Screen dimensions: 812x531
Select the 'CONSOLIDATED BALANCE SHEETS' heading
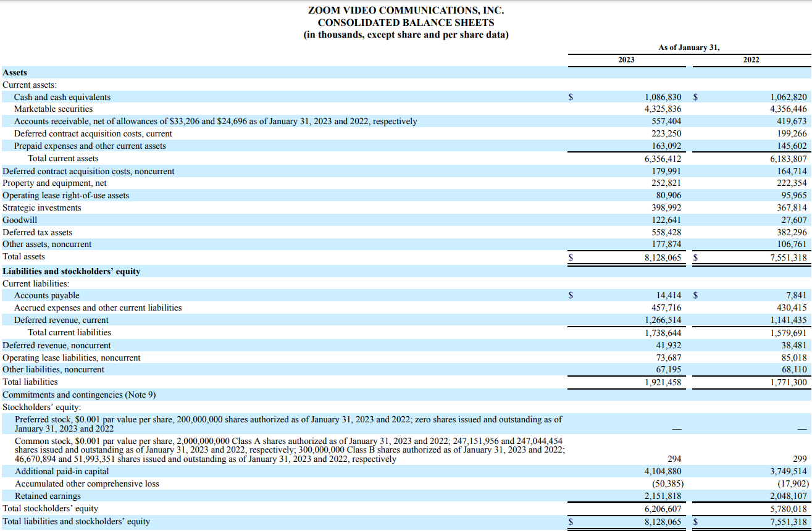[x=406, y=22]
